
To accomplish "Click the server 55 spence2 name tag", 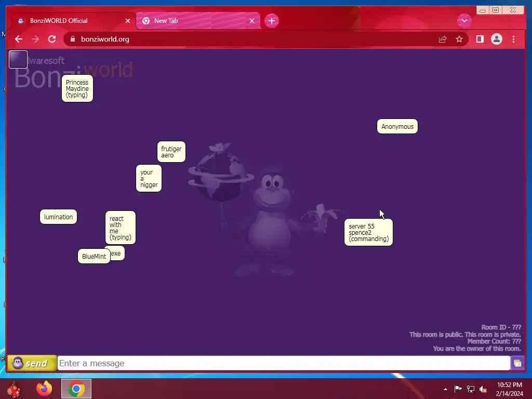I will [x=368, y=232].
